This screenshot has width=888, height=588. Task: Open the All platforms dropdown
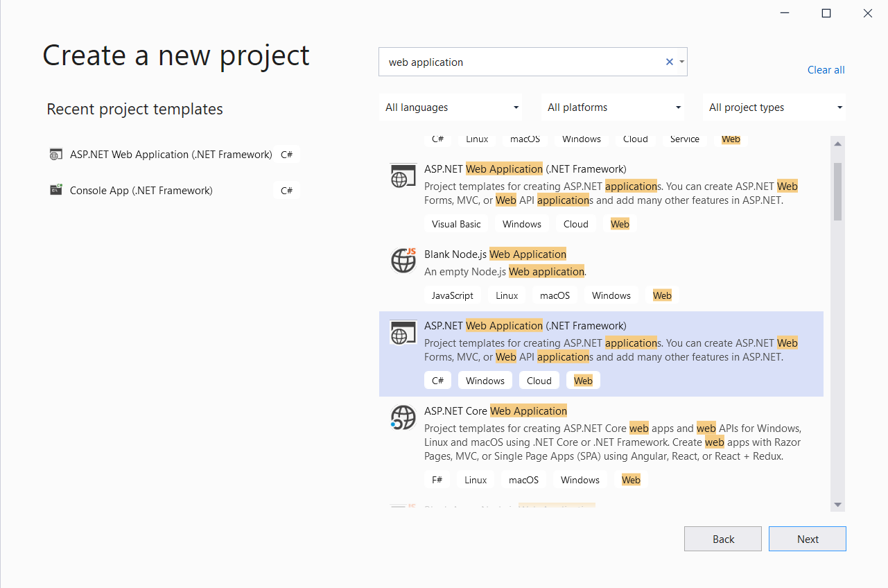click(x=613, y=107)
